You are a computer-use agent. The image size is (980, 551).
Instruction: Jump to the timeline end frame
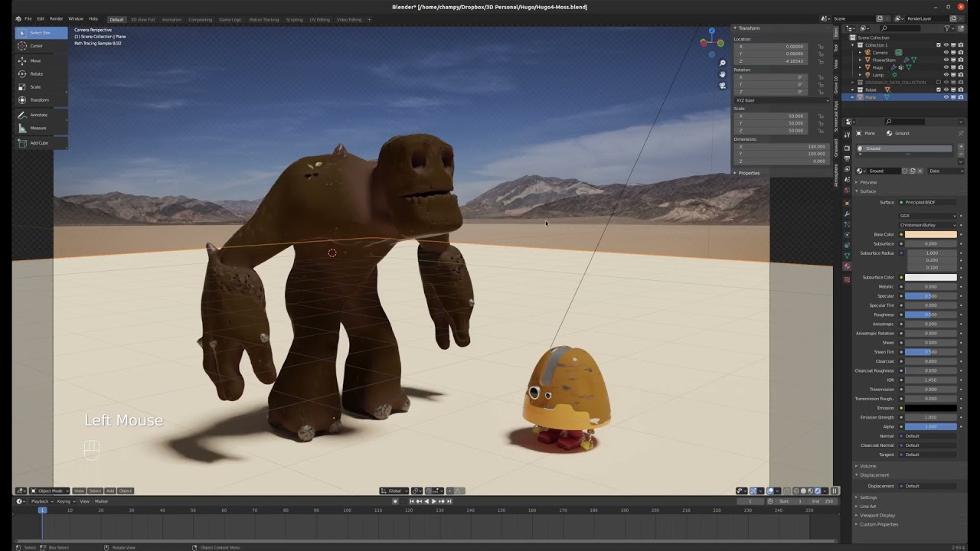(x=449, y=501)
